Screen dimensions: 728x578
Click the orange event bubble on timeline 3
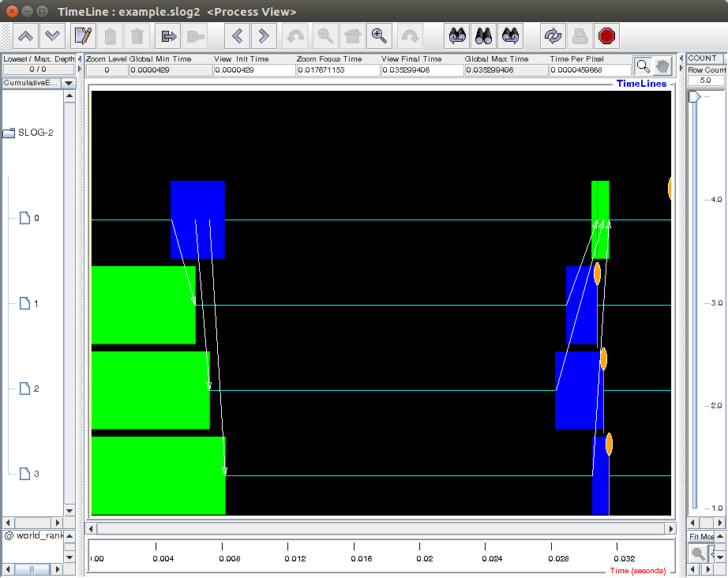pyautogui.click(x=609, y=445)
